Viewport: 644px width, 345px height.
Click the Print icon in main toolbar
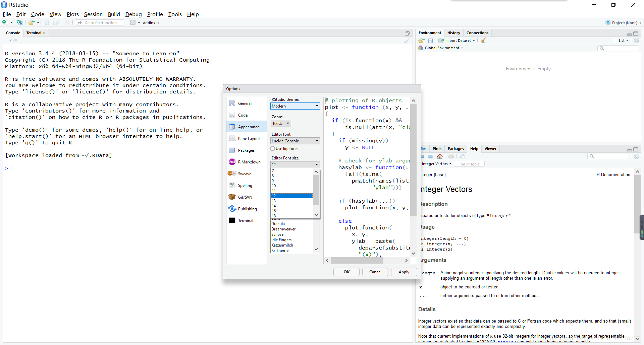[67, 22]
